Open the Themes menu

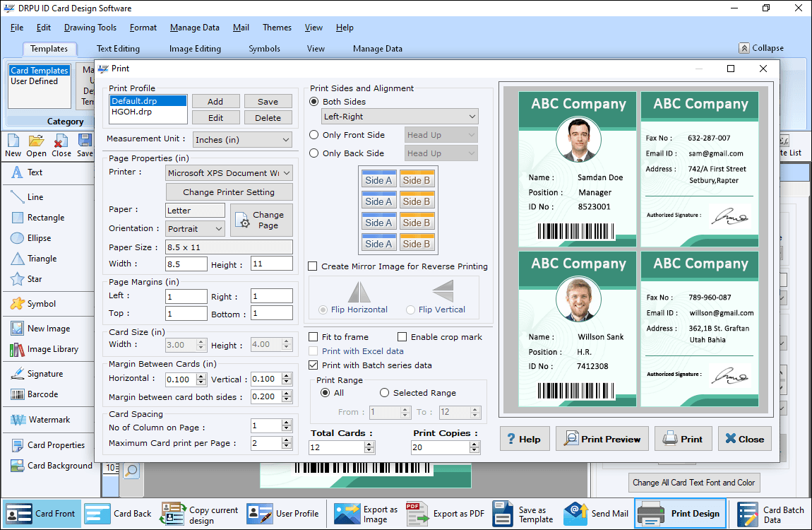277,28
